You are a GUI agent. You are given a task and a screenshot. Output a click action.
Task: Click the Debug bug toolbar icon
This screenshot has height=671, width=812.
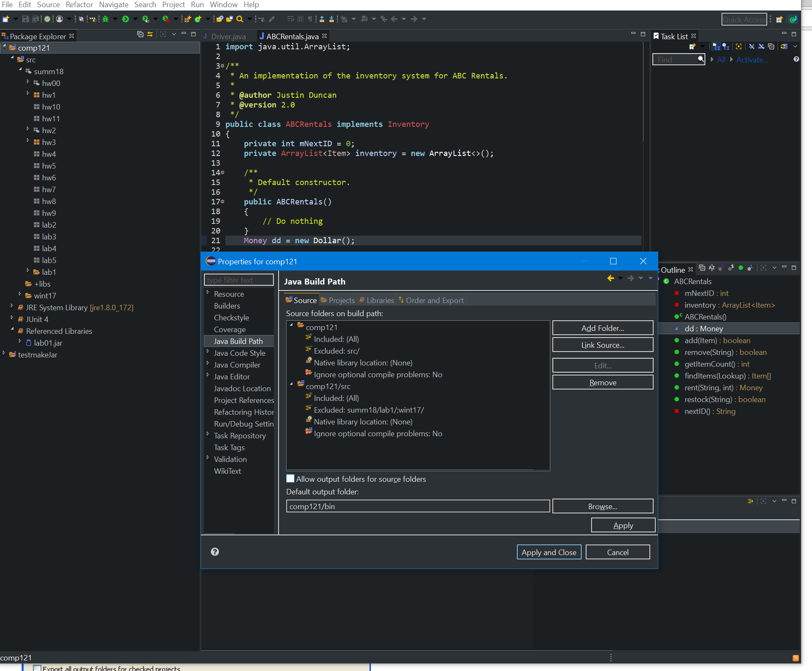point(105,19)
